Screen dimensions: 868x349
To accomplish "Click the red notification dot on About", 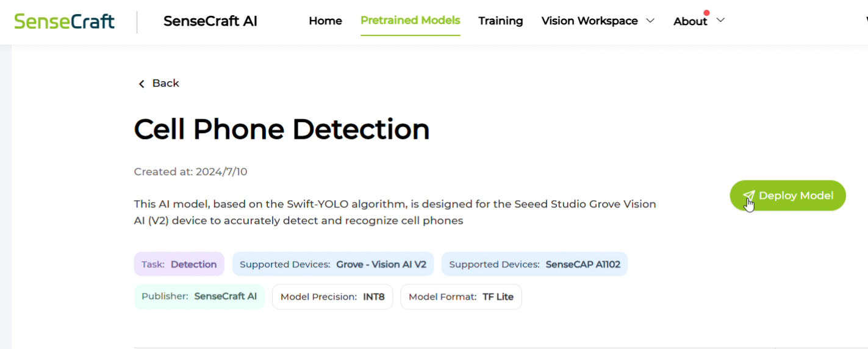I will (x=706, y=13).
